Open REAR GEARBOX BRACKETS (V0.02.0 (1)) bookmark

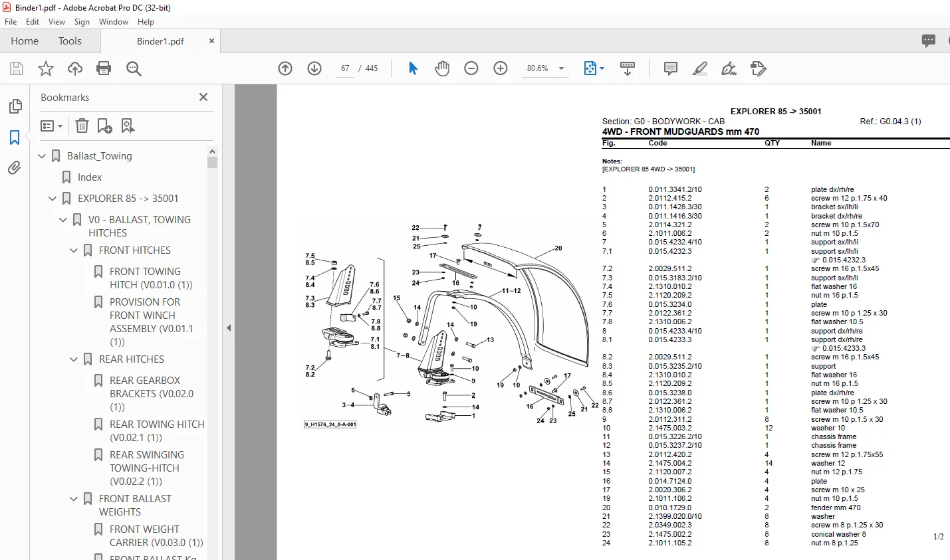coord(152,394)
